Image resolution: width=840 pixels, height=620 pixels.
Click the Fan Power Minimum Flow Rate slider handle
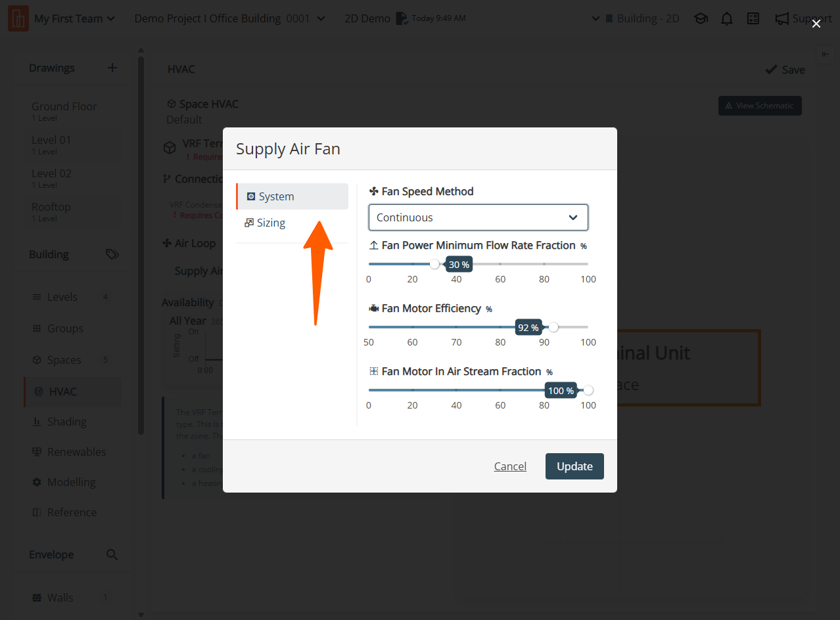click(x=434, y=264)
